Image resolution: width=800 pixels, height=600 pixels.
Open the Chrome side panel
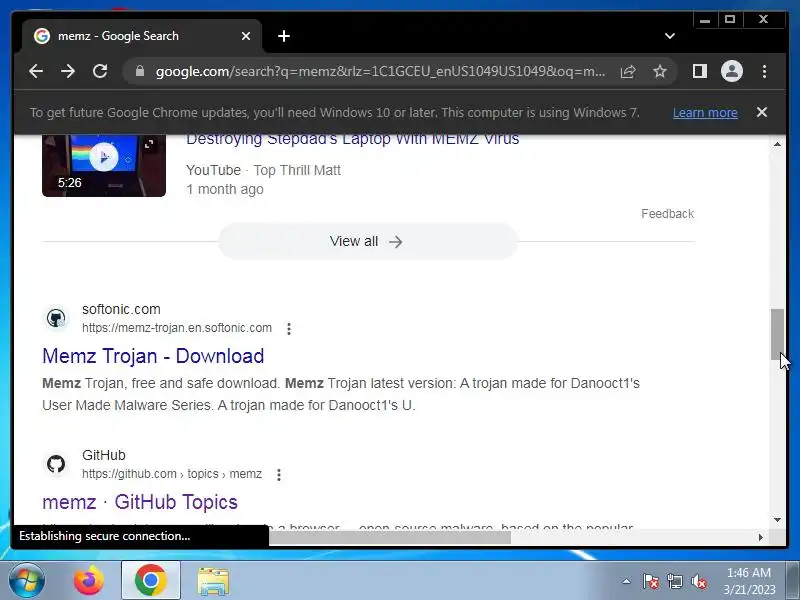[699, 71]
